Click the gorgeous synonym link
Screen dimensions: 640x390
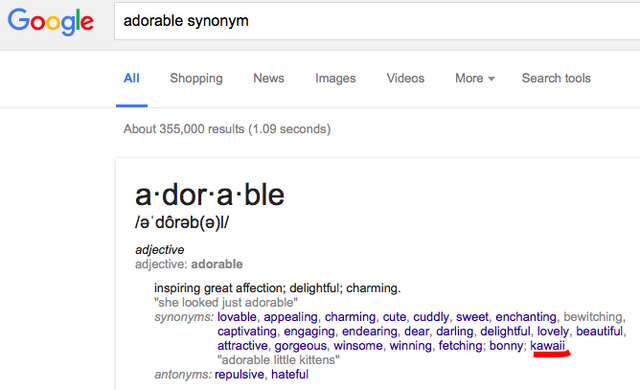(x=300, y=346)
